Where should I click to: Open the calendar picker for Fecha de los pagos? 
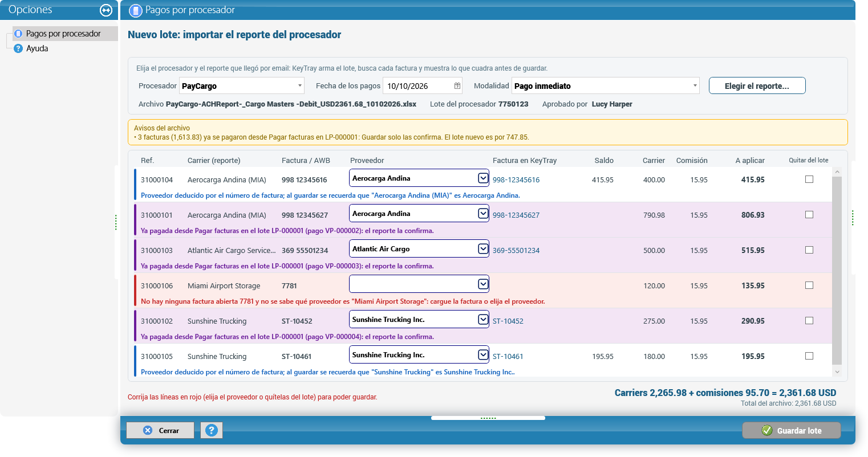(x=457, y=85)
